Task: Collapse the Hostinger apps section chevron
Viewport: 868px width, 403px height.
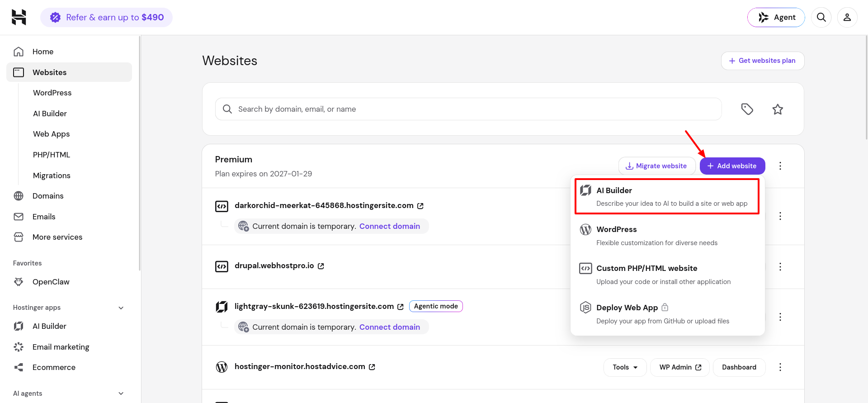Action: pyautogui.click(x=121, y=308)
